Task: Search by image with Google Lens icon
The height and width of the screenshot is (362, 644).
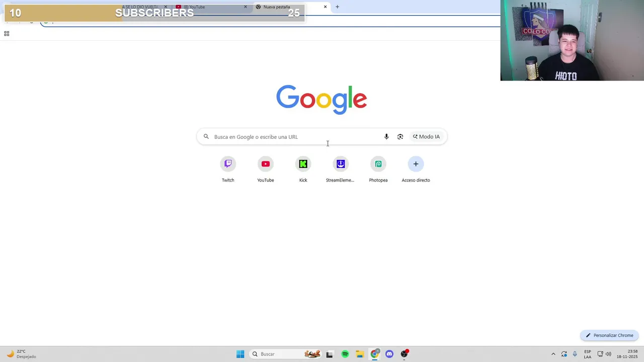Action: (x=400, y=137)
